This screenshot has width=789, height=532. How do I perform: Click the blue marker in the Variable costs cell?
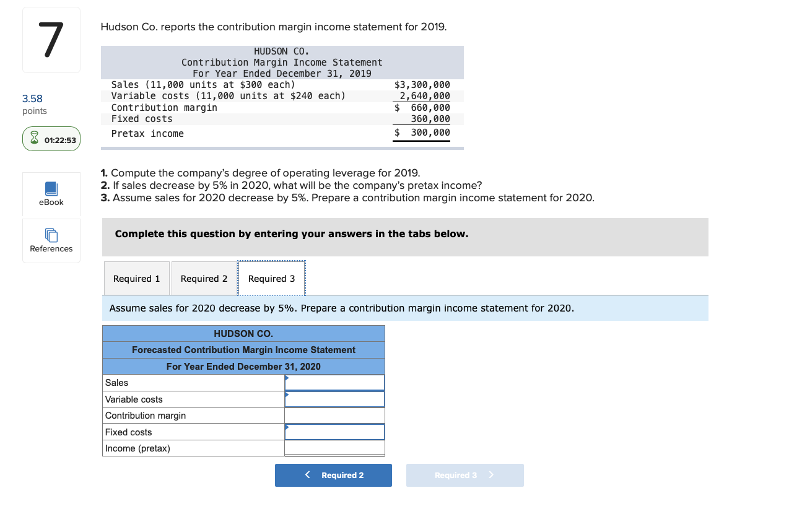tap(286, 395)
